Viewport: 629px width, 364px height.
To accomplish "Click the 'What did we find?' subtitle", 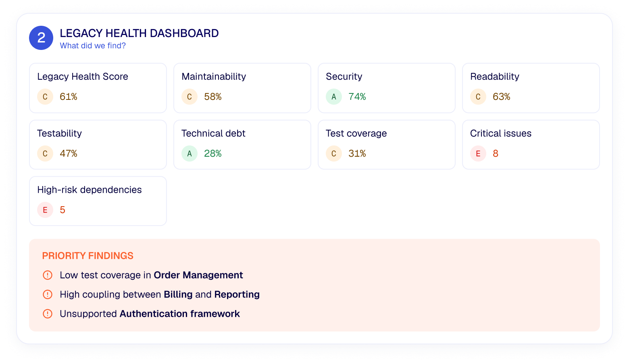I will [93, 46].
